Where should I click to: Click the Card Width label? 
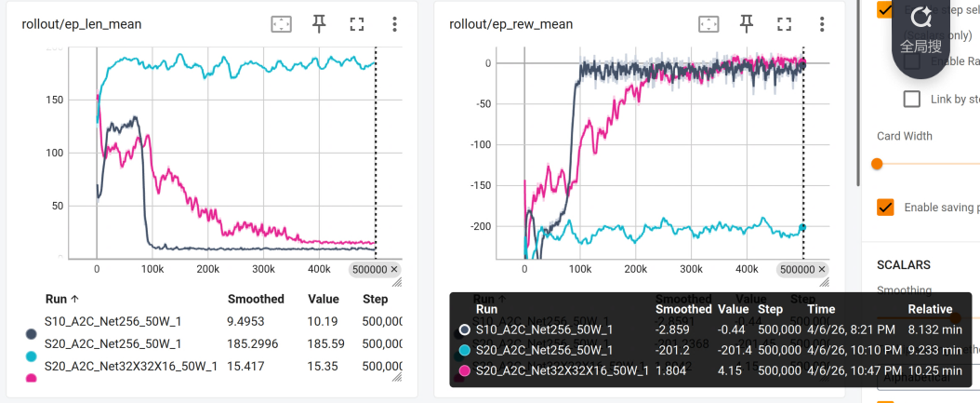[905, 137]
